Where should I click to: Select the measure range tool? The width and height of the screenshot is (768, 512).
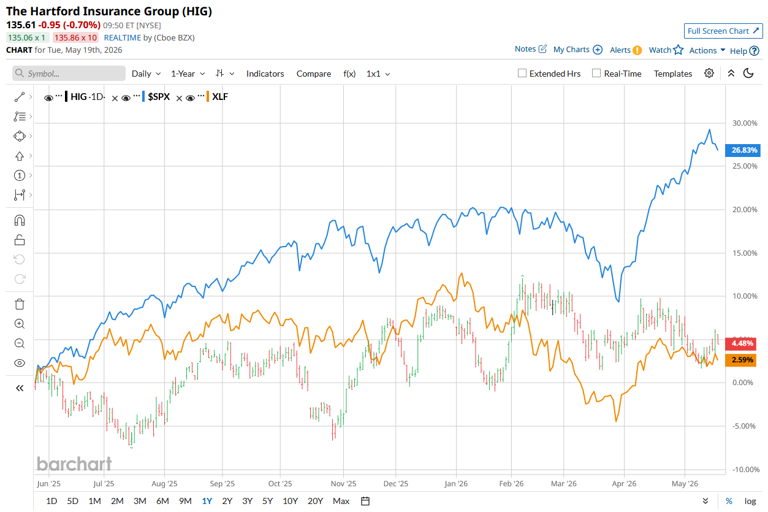(19, 195)
